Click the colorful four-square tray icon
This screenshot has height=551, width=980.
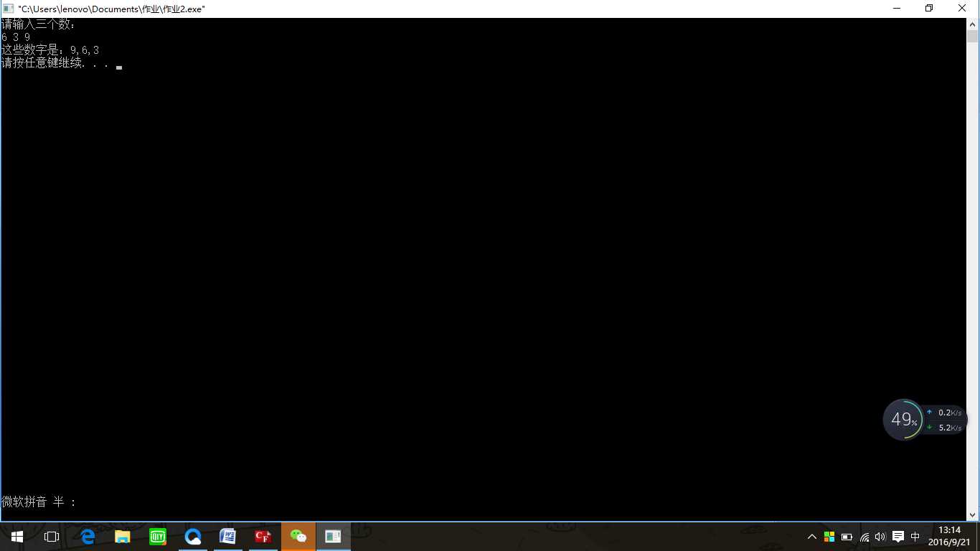pyautogui.click(x=829, y=537)
